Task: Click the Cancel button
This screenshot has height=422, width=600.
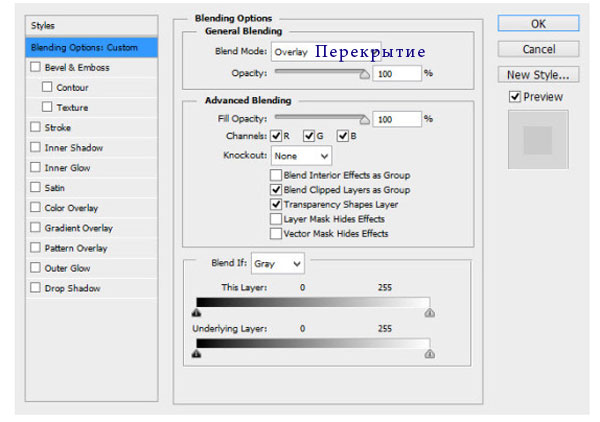Action: [x=538, y=49]
